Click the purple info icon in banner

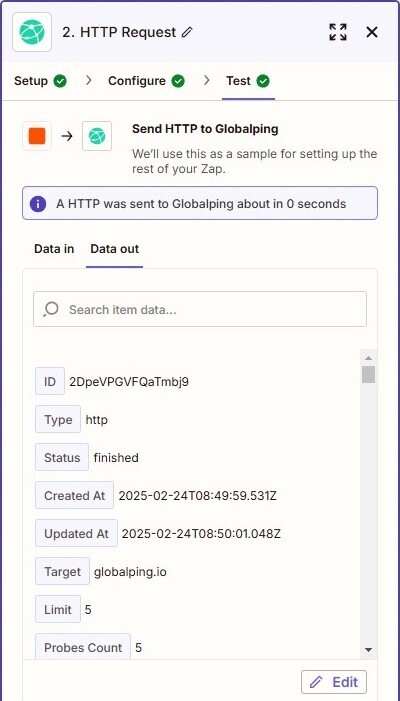tap(38, 204)
